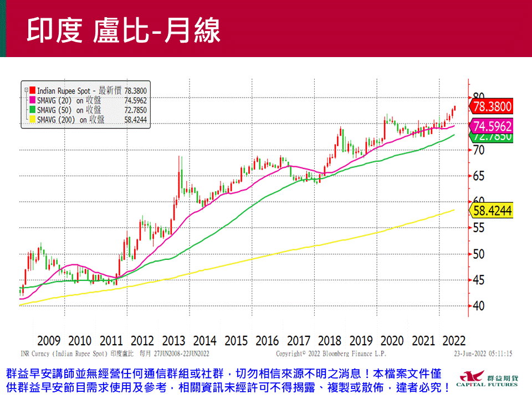This screenshot has width=532, height=399.
Task: Click the 2014 x-axis label
Action: click(204, 341)
